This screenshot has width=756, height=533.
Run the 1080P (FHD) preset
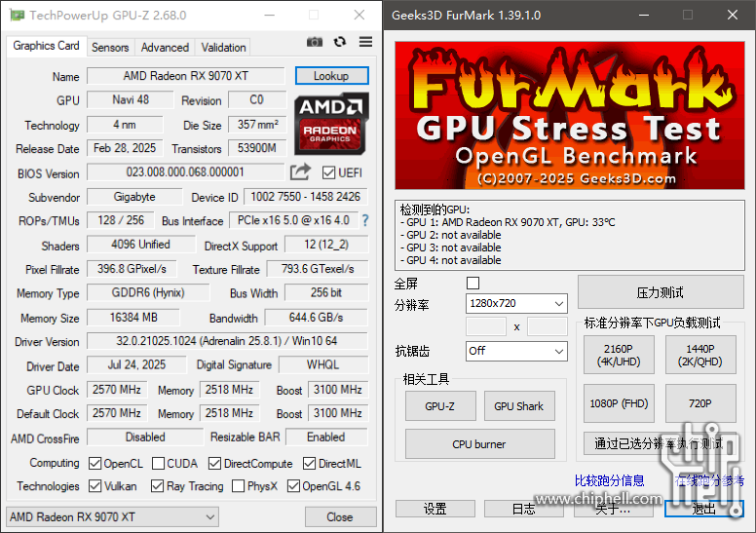click(x=619, y=403)
